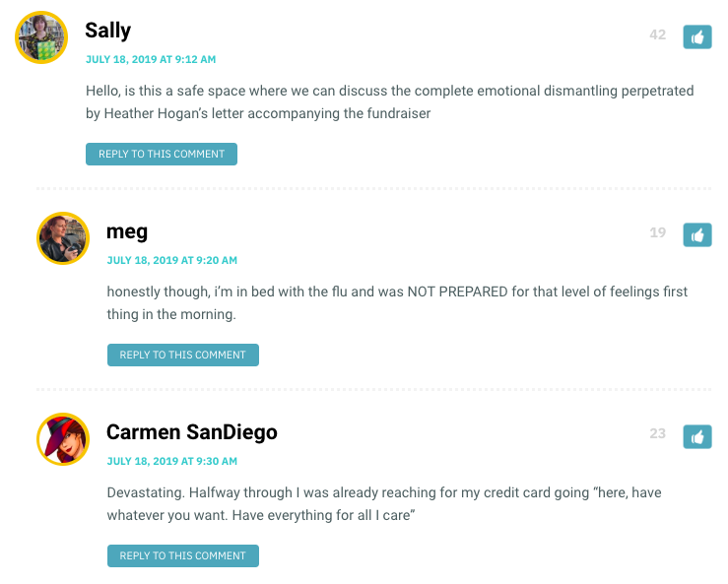Open the July 18, 2019 9:12 AM permalink

point(151,59)
